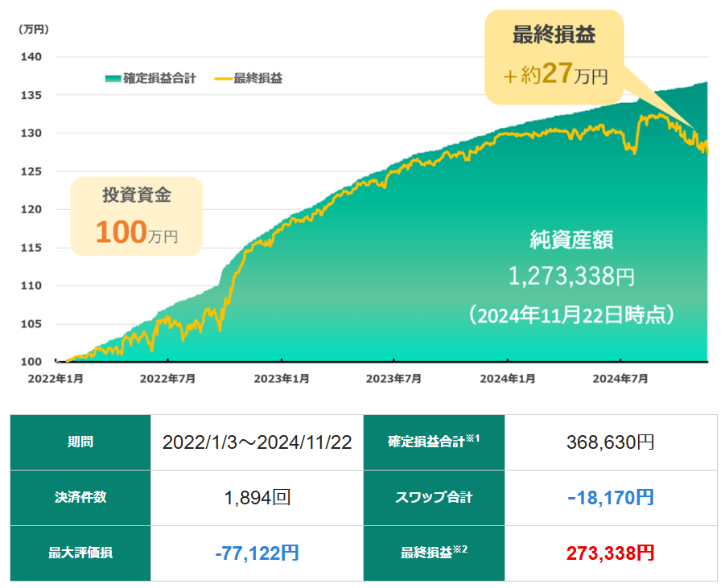The width and height of the screenshot is (725, 588).
Task: Click x-axis label 2022年7月
Action: point(168,379)
